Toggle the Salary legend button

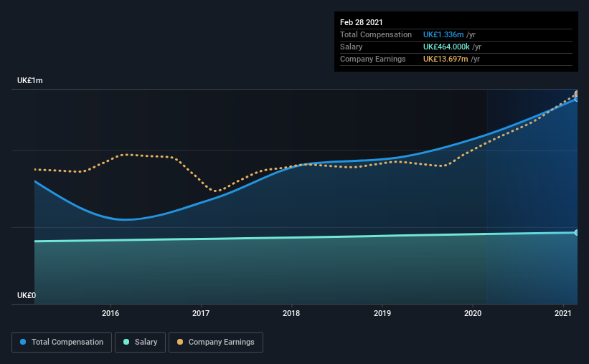point(140,343)
